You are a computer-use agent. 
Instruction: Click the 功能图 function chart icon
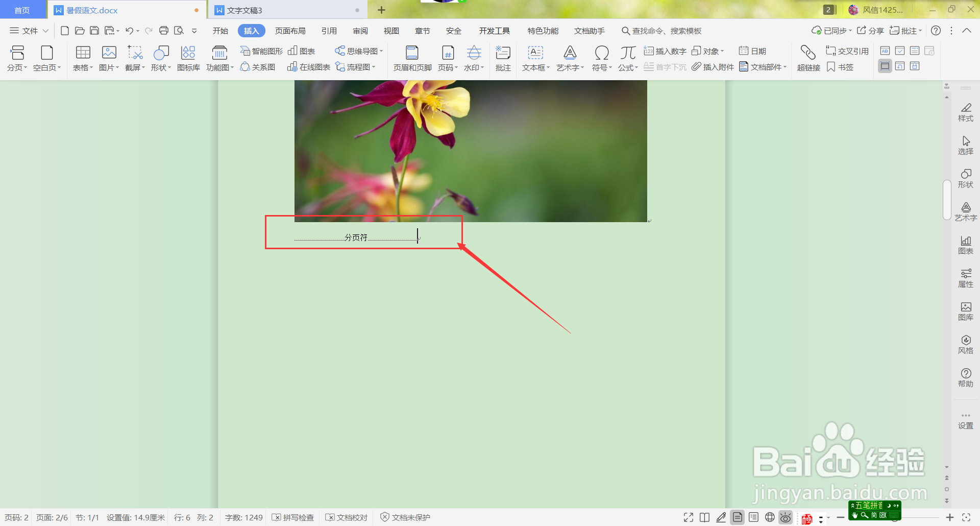click(x=219, y=53)
